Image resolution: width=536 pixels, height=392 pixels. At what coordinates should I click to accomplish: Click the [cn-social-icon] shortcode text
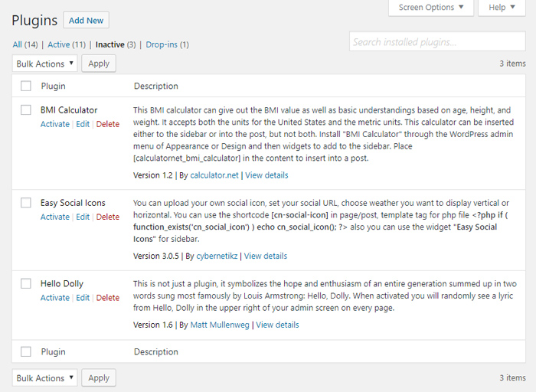click(x=300, y=215)
